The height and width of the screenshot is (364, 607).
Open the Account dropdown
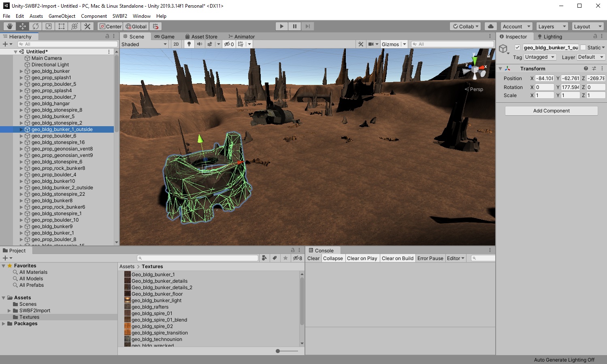pyautogui.click(x=516, y=26)
